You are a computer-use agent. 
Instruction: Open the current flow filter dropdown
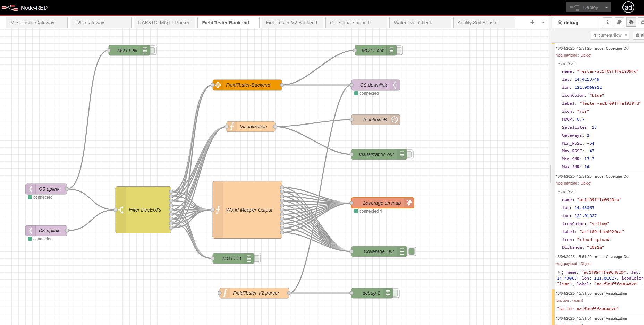click(610, 35)
